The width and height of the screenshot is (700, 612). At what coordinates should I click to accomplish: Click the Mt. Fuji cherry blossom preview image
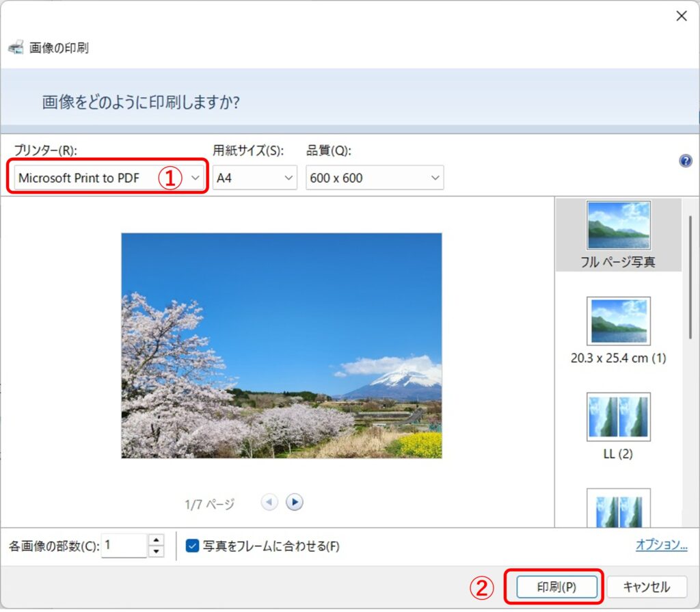(x=282, y=345)
